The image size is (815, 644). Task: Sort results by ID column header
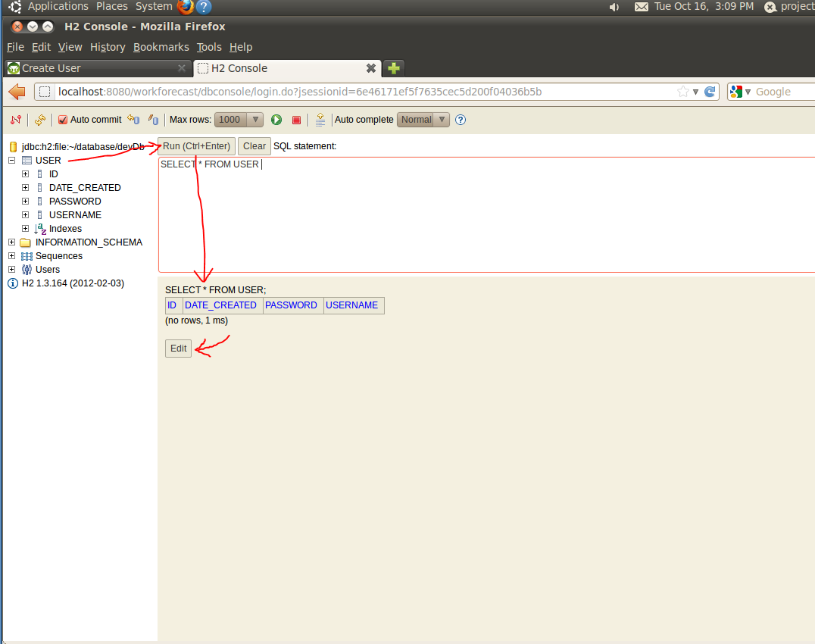pos(172,305)
